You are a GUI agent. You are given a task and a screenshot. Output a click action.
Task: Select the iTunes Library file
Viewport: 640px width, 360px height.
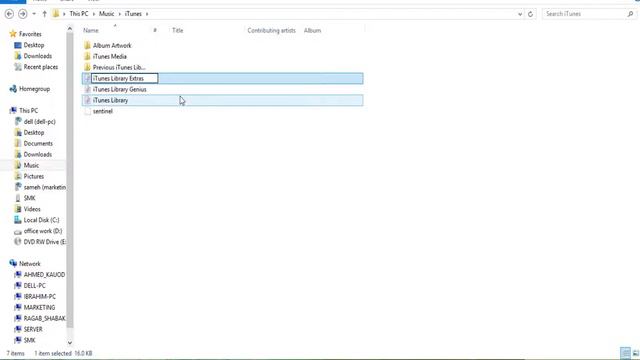pos(222,100)
